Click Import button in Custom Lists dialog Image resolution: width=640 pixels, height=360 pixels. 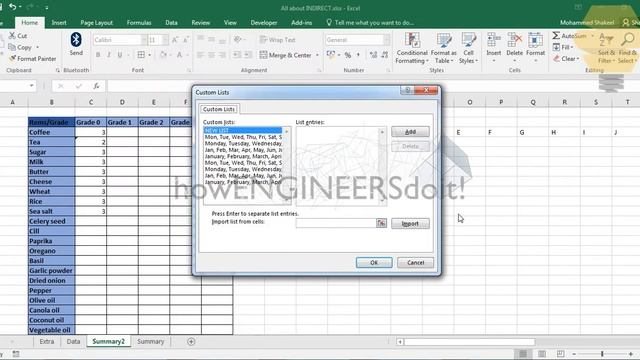coord(410,224)
